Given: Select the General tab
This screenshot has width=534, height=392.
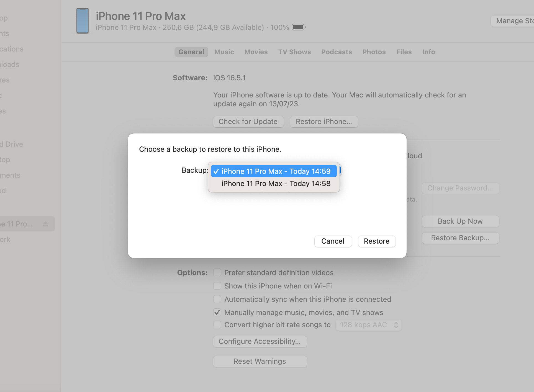Looking at the screenshot, I should [191, 52].
